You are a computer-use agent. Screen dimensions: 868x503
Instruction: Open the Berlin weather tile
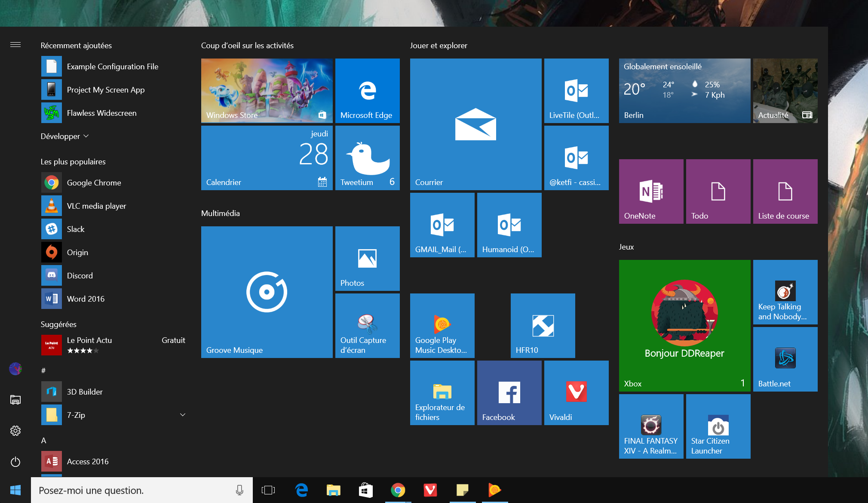(x=685, y=91)
